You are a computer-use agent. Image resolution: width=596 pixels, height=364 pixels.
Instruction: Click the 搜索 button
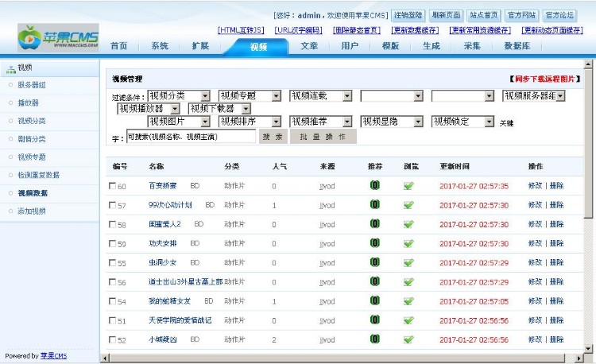pyautogui.click(x=273, y=137)
